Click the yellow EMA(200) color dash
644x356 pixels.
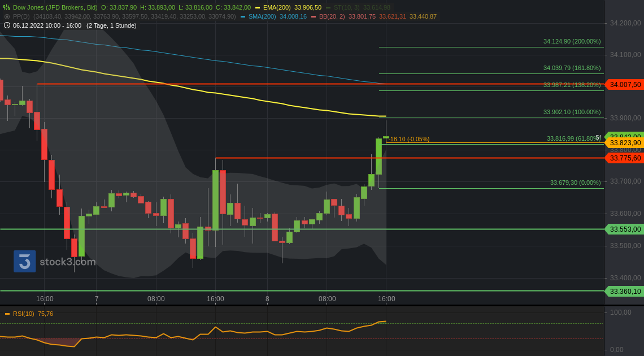(x=257, y=8)
